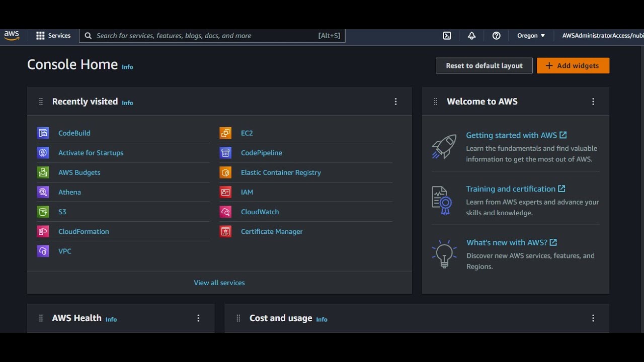Open AWS Health widget options menu
This screenshot has width=644, height=362.
point(198,318)
